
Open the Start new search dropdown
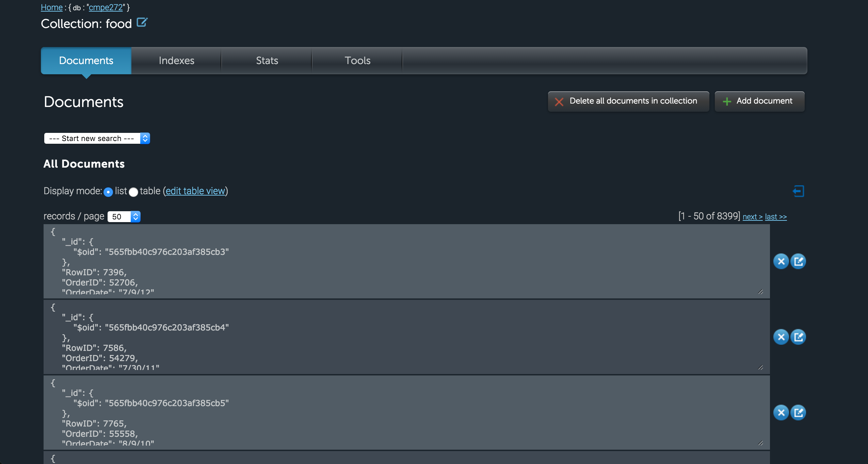97,138
